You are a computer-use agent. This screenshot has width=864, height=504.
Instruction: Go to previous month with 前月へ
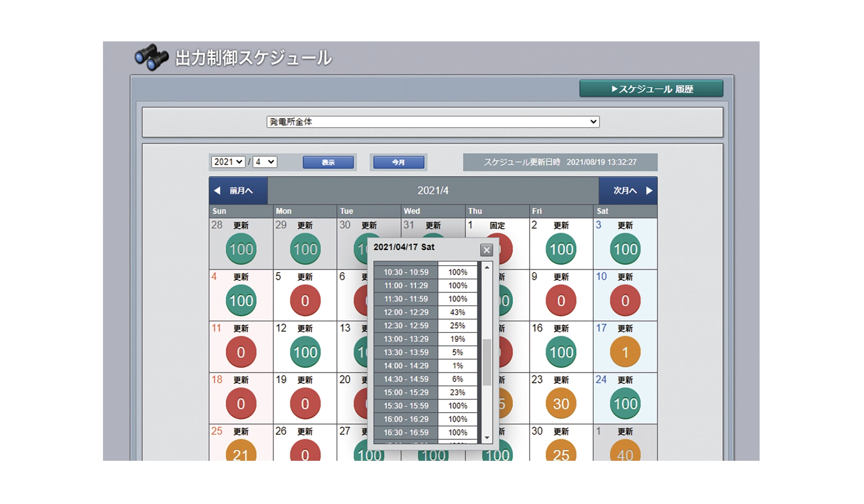coord(238,190)
